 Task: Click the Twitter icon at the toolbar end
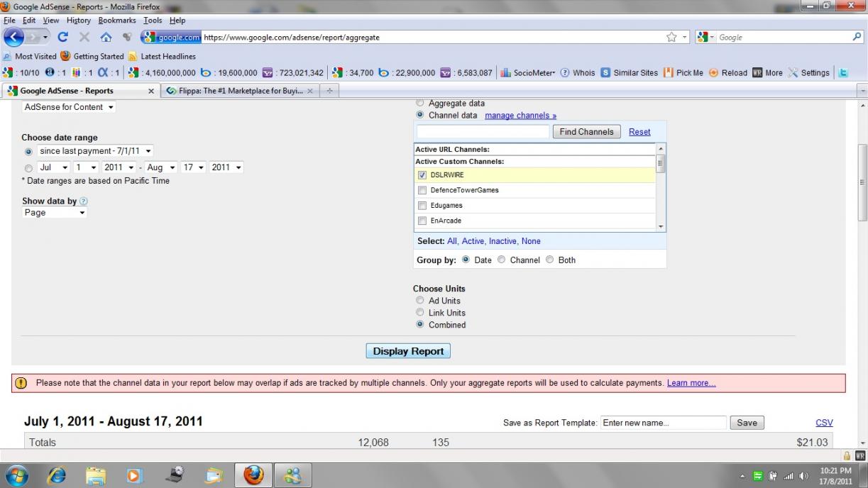tap(843, 72)
